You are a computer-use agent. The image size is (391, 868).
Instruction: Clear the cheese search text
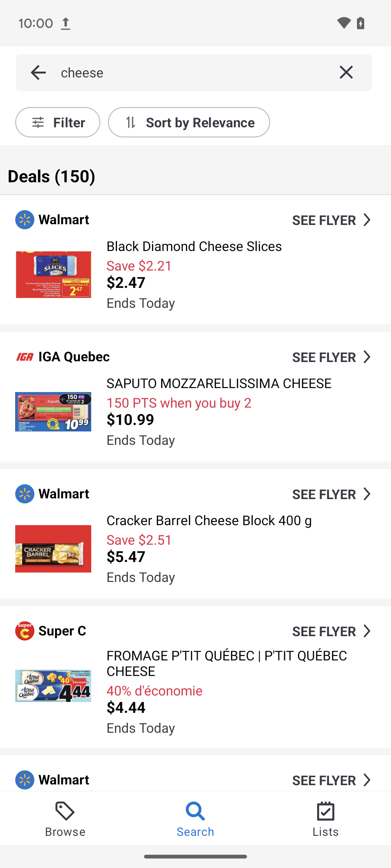point(346,73)
